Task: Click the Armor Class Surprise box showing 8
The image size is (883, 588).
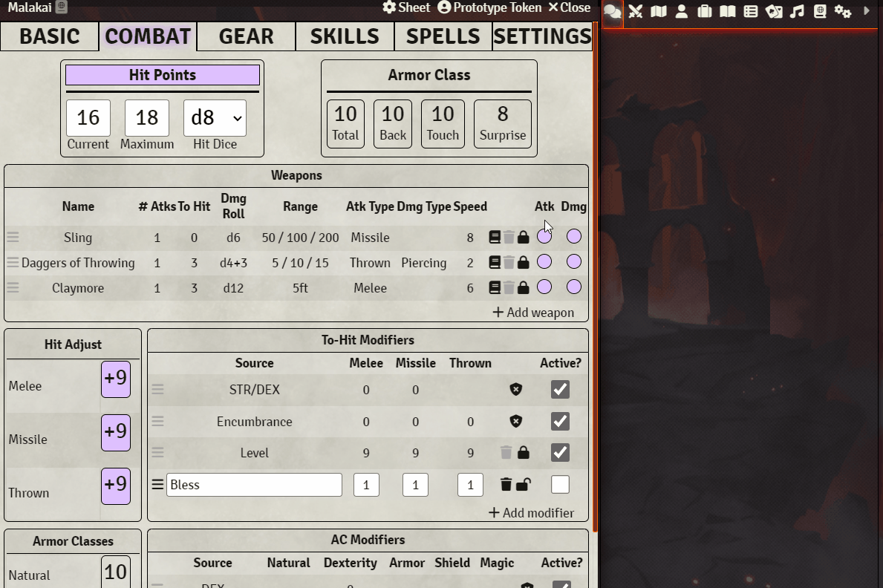Action: [x=503, y=124]
